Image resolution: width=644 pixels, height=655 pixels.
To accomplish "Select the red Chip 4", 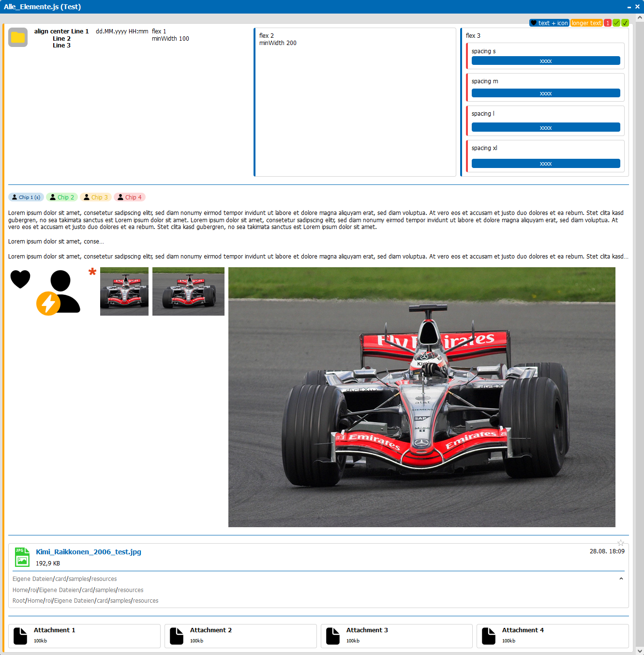I will pos(130,197).
